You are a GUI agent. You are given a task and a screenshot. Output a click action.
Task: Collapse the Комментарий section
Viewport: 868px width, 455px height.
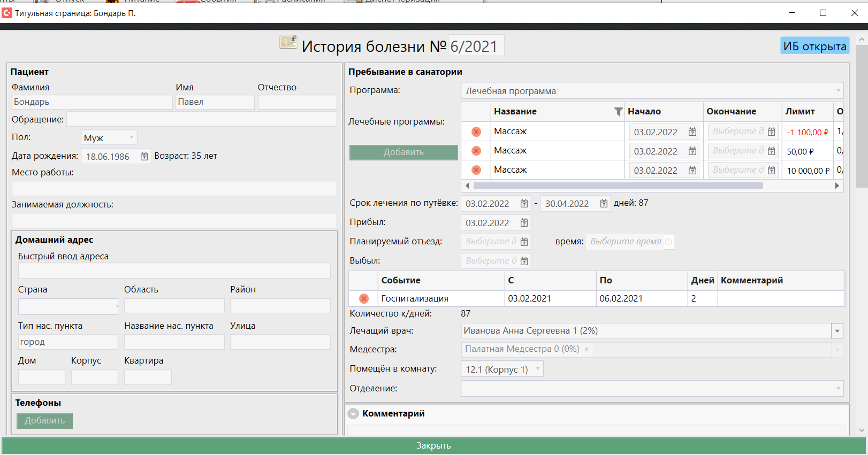353,414
